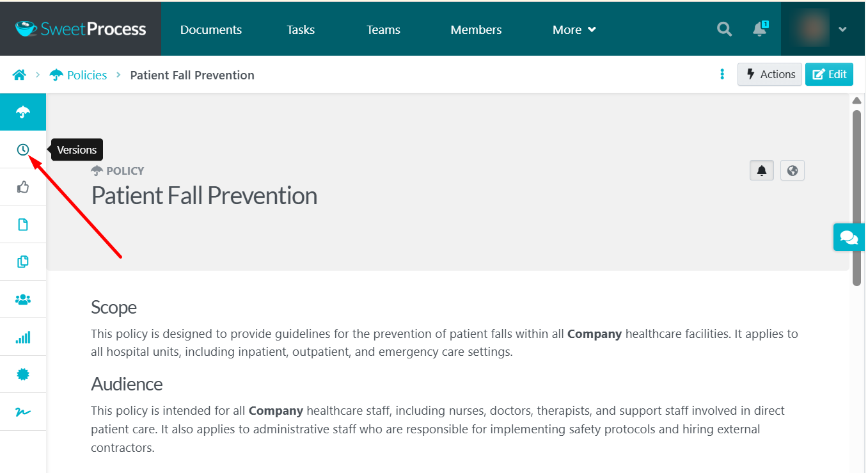The width and height of the screenshot is (868, 473).
Task: Open the teams people sidebar icon
Action: [x=23, y=299]
